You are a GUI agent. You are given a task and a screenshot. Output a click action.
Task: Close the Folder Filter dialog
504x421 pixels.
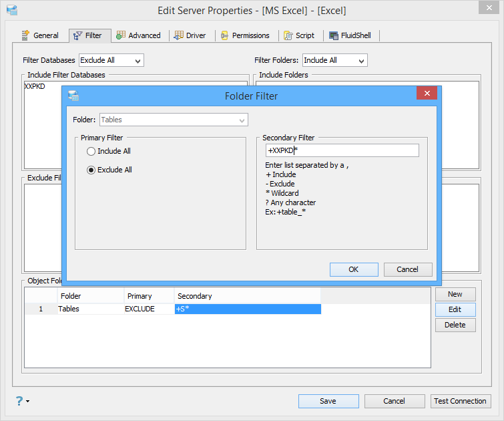[427, 93]
